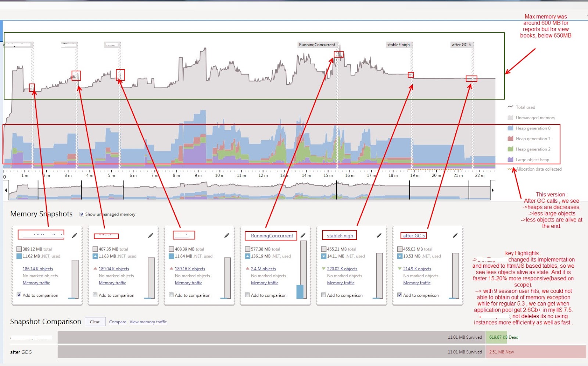
Task: Open the stableFinigh snapshot link
Action: click(x=340, y=236)
